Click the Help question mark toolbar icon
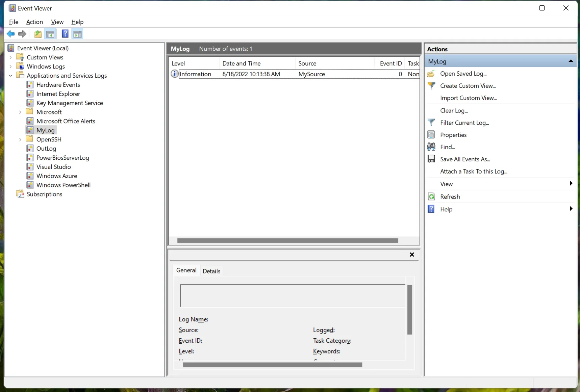 [65, 34]
